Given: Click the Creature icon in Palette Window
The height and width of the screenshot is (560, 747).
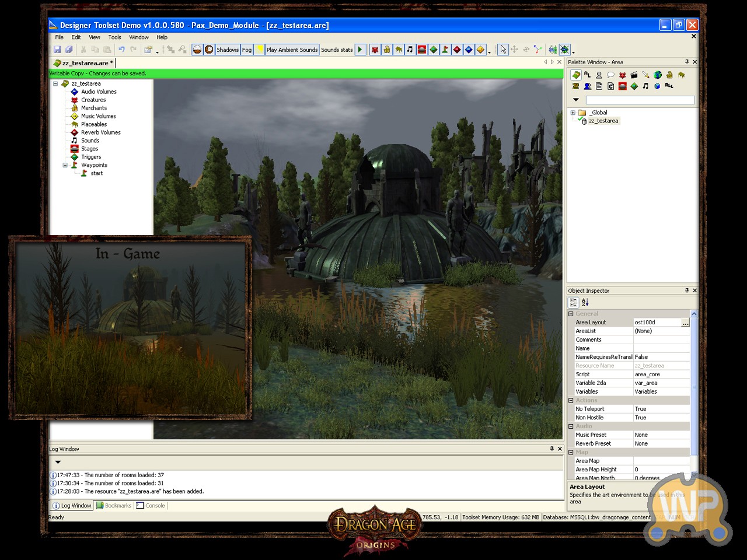Looking at the screenshot, I should pos(623,75).
